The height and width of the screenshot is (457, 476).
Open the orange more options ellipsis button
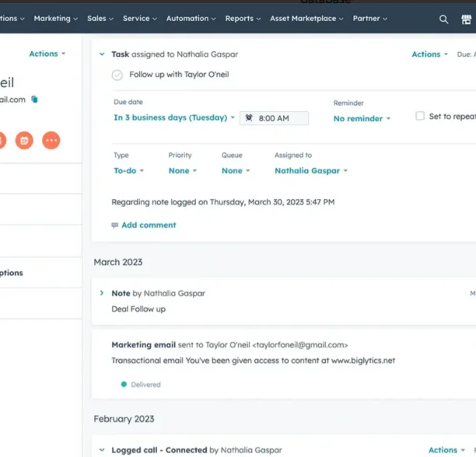click(51, 141)
